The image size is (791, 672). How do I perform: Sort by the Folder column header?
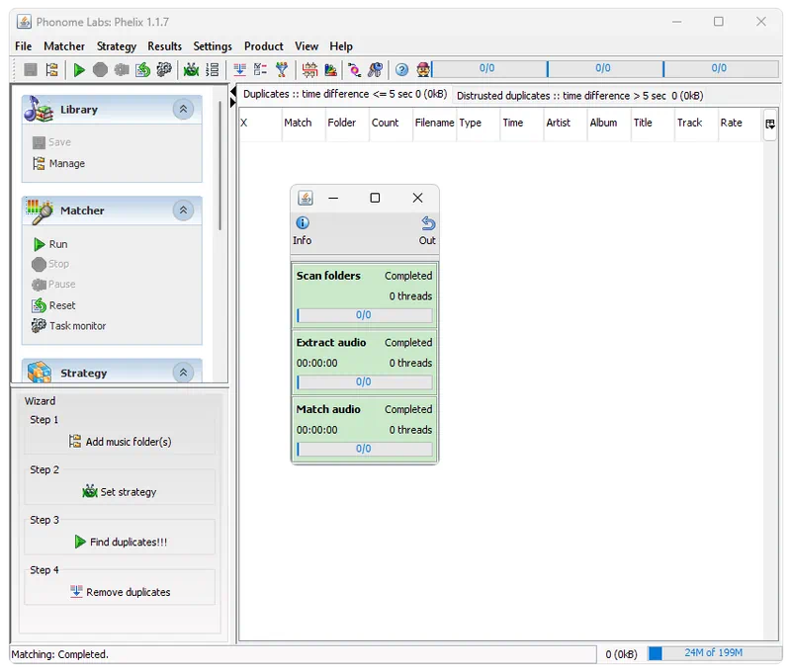(x=347, y=123)
